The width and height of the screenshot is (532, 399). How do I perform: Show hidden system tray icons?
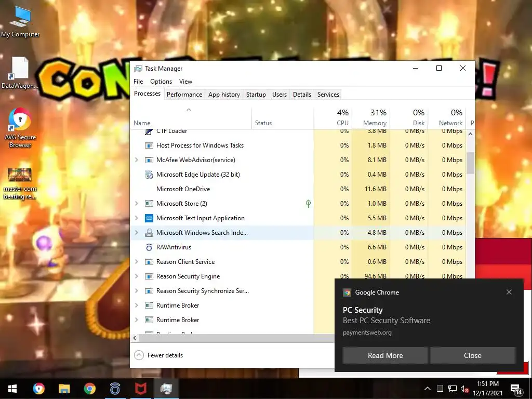point(428,389)
